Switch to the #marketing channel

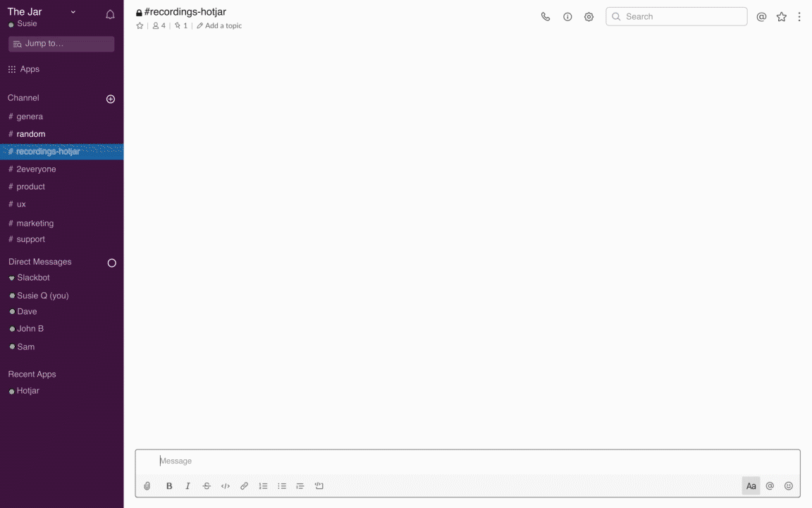(x=34, y=223)
